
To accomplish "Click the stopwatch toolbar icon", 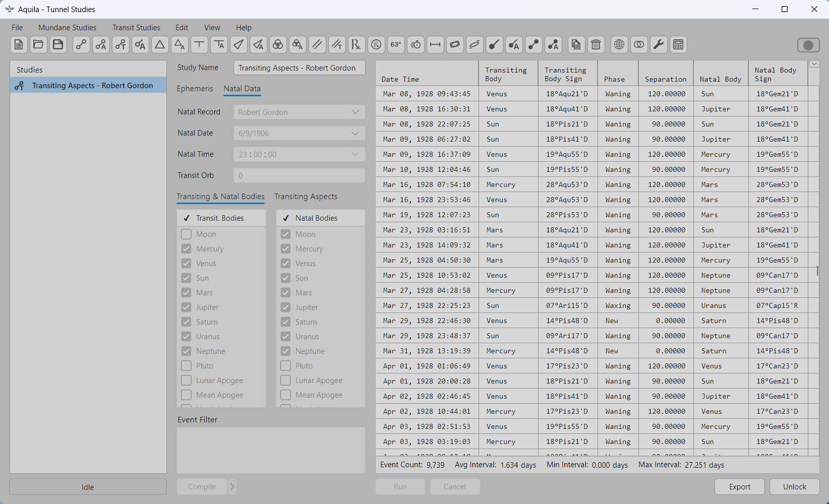I will point(416,45).
